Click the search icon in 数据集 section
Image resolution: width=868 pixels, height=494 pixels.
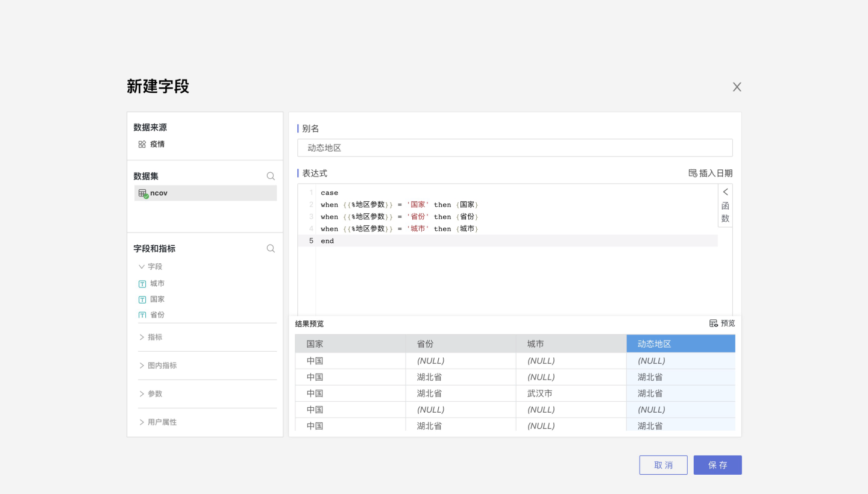[271, 177]
